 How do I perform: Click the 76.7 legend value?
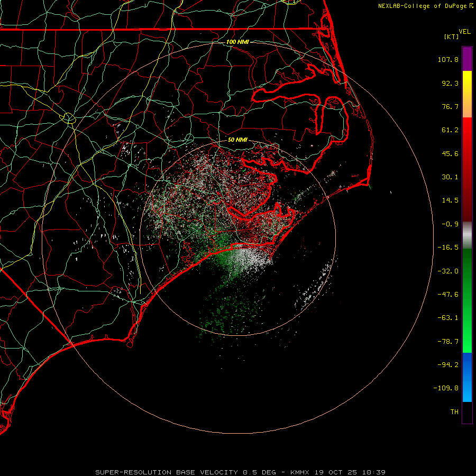click(x=450, y=106)
